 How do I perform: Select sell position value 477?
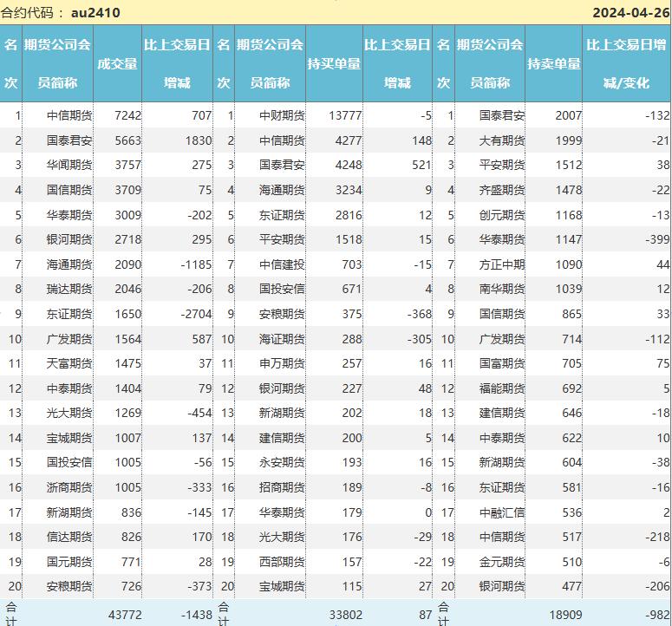[x=572, y=586]
